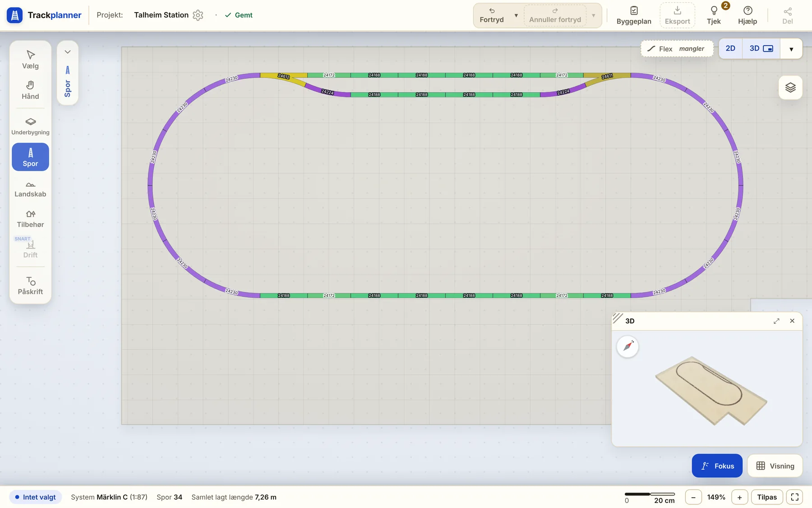Switch to 2D view
The width and height of the screenshot is (812, 508).
tap(730, 48)
